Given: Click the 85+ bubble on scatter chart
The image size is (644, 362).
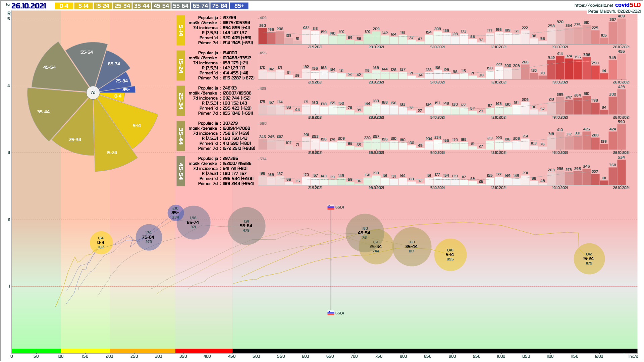Looking at the screenshot, I should pos(175,213).
